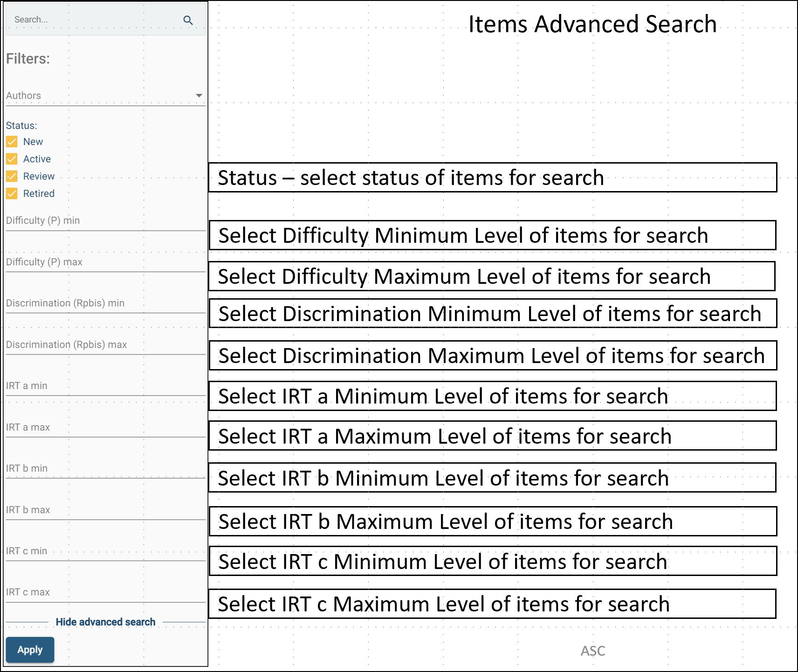Disable the Review status checkbox
798x672 pixels.
12,176
